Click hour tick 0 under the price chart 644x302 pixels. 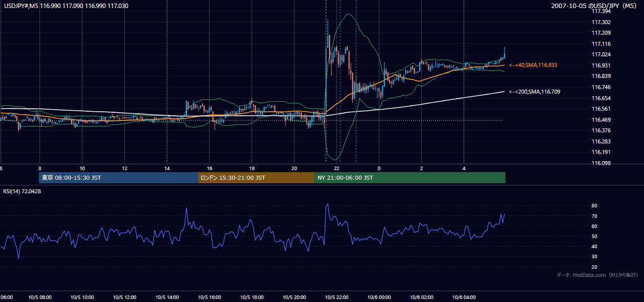point(379,169)
